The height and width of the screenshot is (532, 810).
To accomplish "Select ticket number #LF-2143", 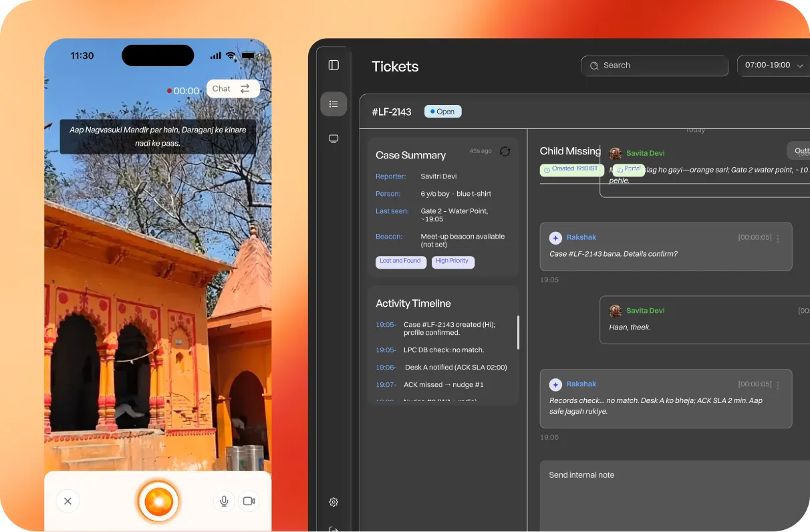I will tap(392, 112).
